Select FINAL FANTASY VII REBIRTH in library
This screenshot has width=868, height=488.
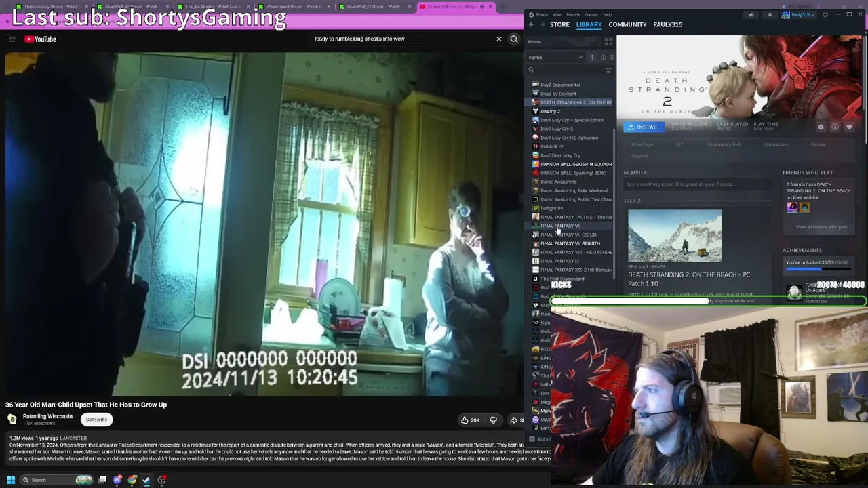(570, 243)
